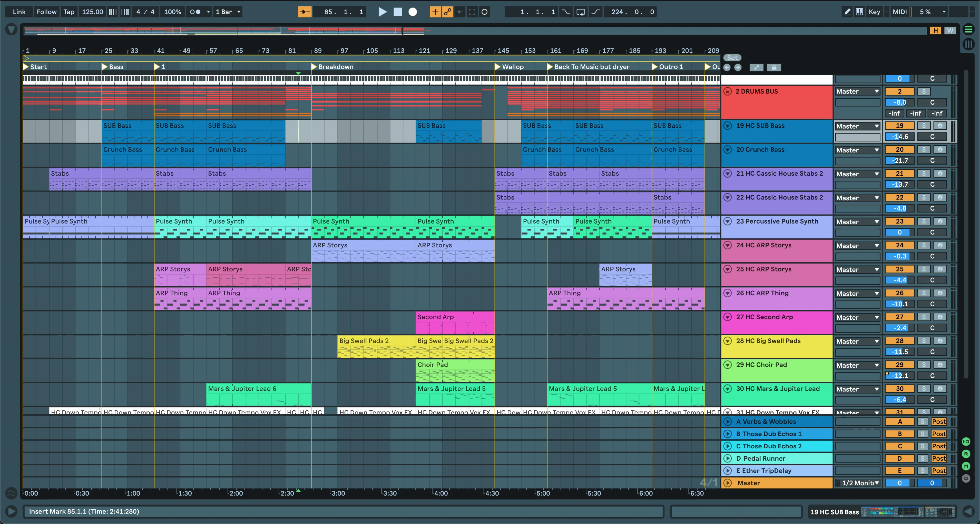
Task: Toggle the Punch-Out switch
Action: click(595, 12)
